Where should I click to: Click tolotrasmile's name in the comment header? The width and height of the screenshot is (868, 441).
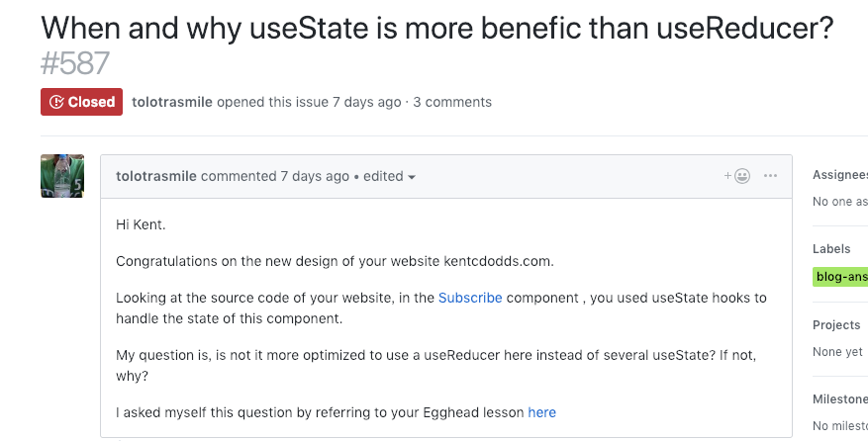click(156, 176)
